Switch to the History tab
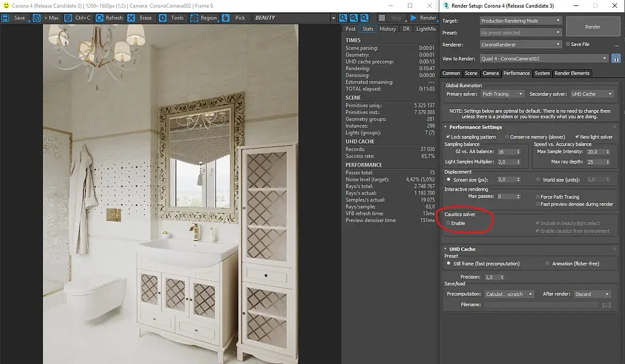 [388, 29]
